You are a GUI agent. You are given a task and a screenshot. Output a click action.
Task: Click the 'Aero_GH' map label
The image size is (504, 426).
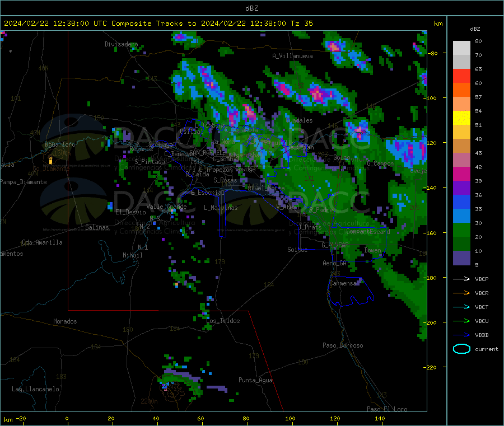pos(335,263)
